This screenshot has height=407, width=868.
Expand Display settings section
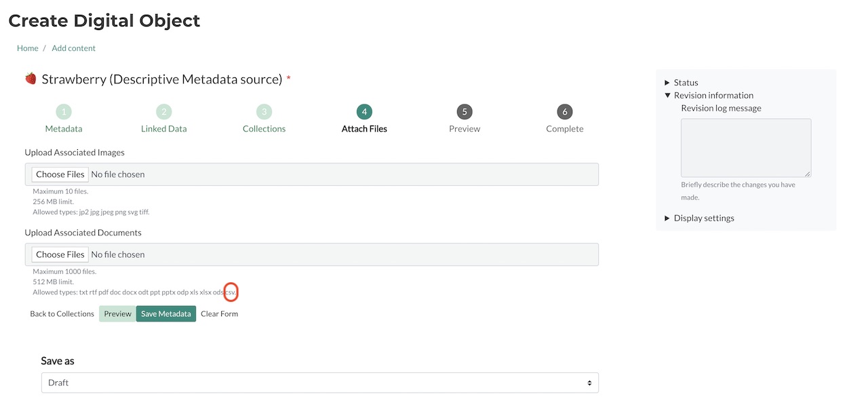pos(703,218)
